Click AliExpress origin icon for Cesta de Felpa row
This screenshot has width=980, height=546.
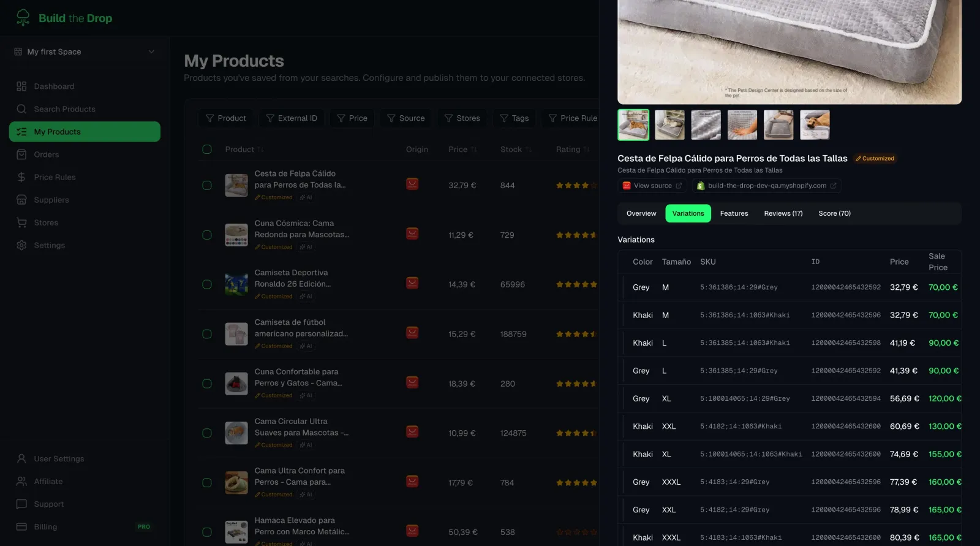pyautogui.click(x=412, y=184)
